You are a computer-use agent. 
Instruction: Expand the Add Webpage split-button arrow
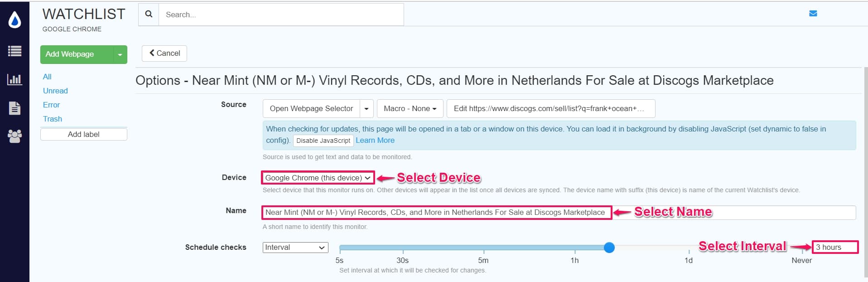coord(120,54)
